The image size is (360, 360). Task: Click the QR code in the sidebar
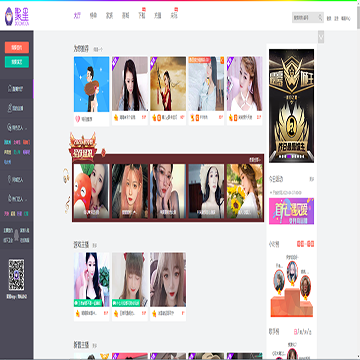pos(16,275)
